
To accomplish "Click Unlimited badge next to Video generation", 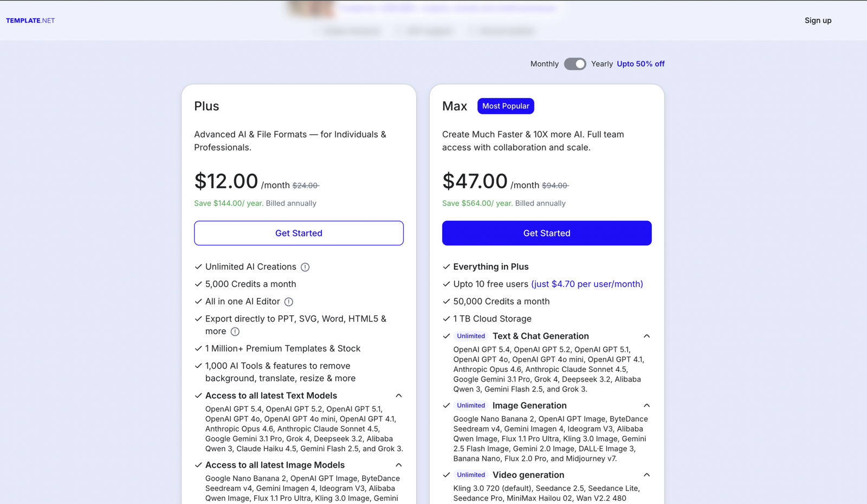I will pyautogui.click(x=471, y=475).
